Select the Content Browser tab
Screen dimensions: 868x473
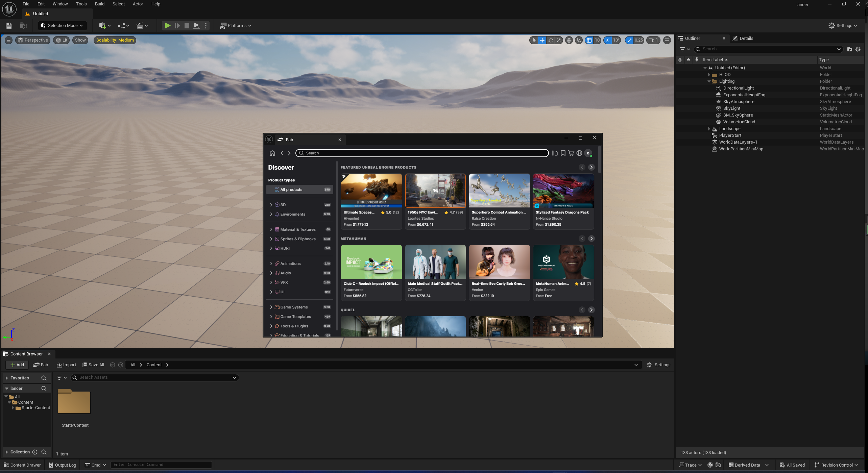[x=26, y=354]
